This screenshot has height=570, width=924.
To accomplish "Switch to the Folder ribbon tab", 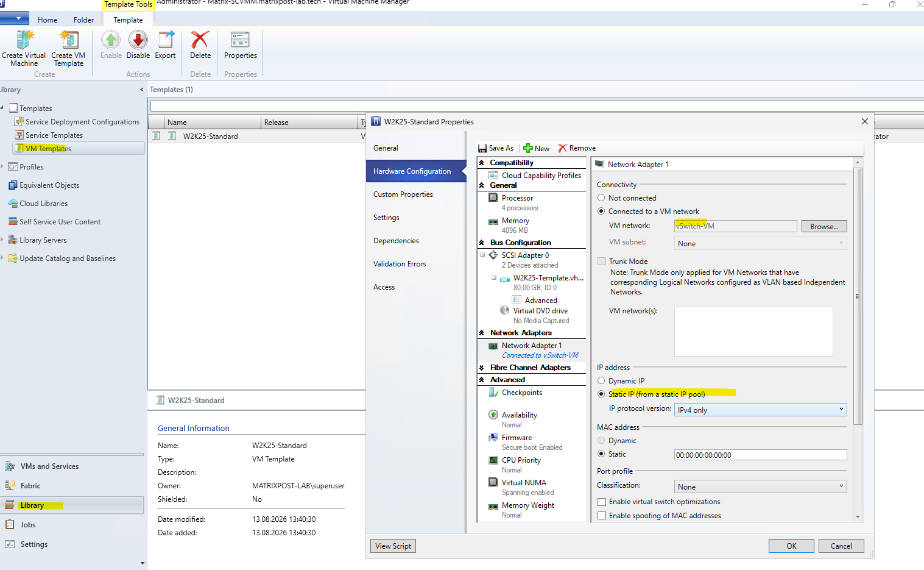I will point(83,20).
